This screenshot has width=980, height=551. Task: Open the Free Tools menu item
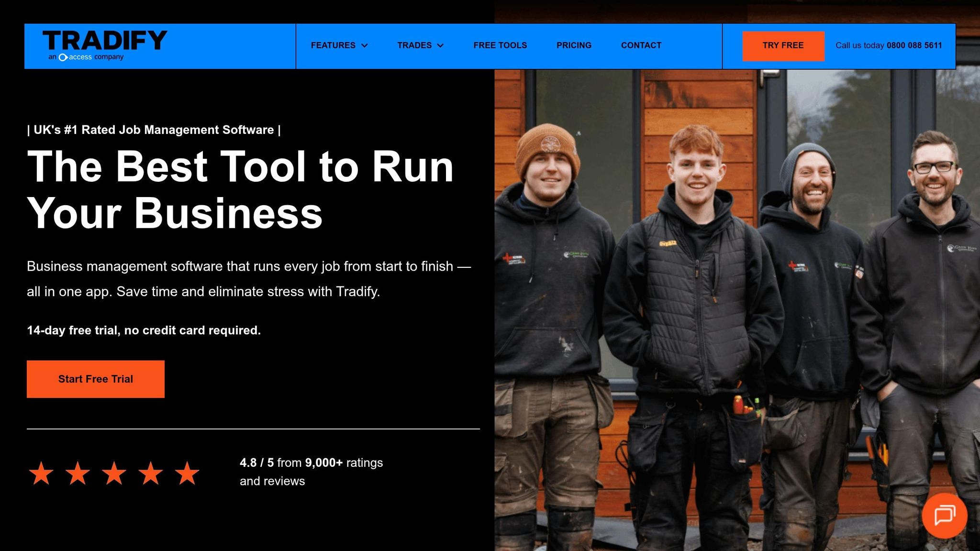[500, 45]
